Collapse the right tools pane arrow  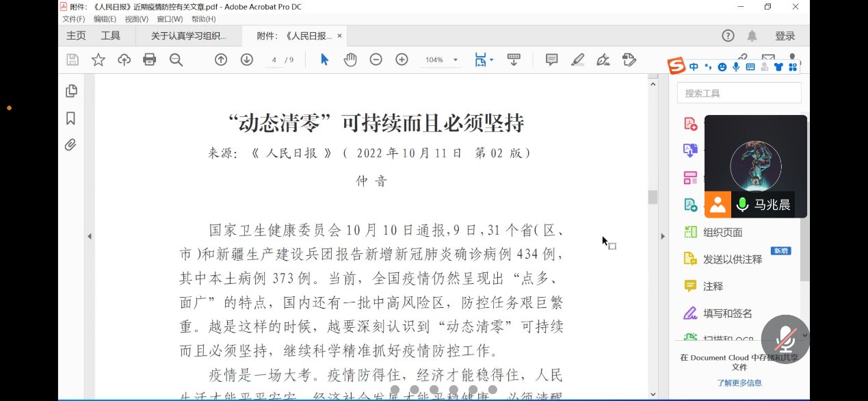[x=662, y=237]
